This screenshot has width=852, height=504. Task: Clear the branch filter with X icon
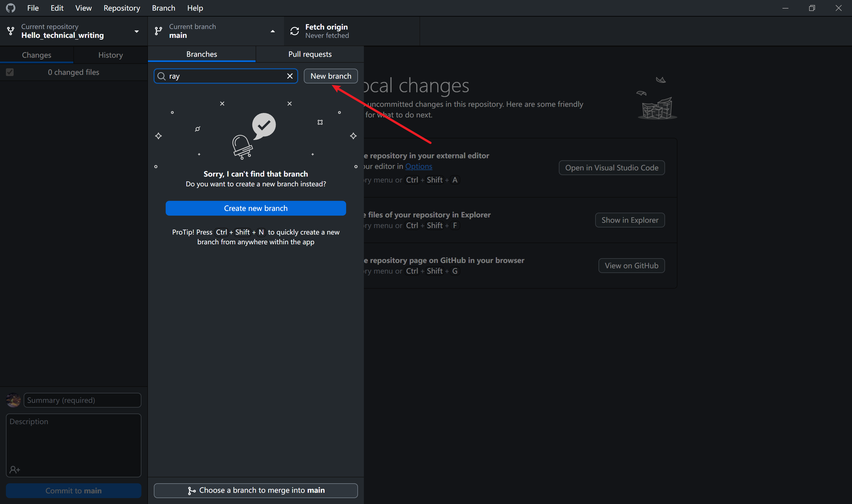290,76
